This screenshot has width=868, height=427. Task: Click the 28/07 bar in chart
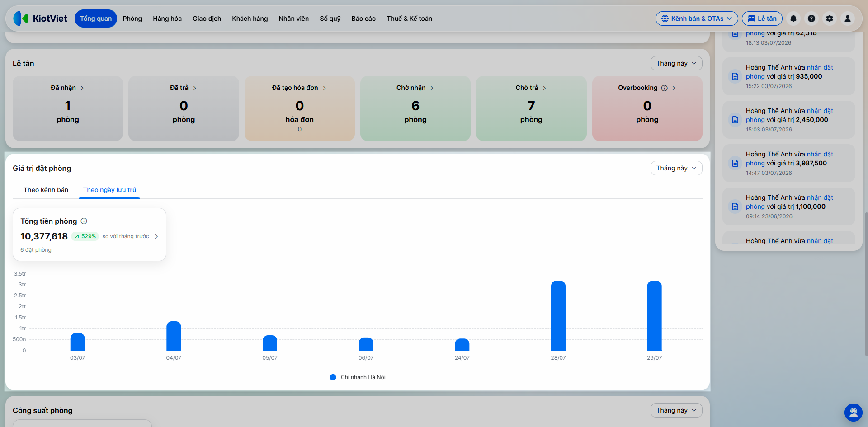pos(558,316)
